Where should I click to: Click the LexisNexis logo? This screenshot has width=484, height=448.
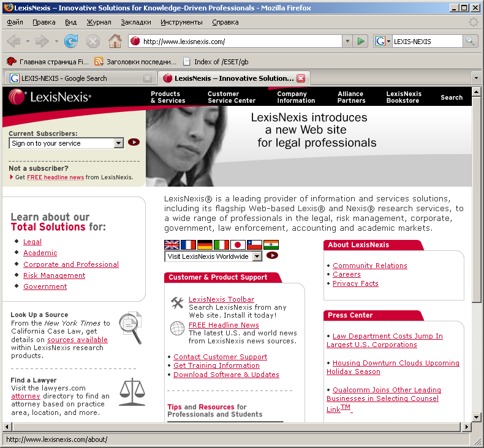coord(50,97)
